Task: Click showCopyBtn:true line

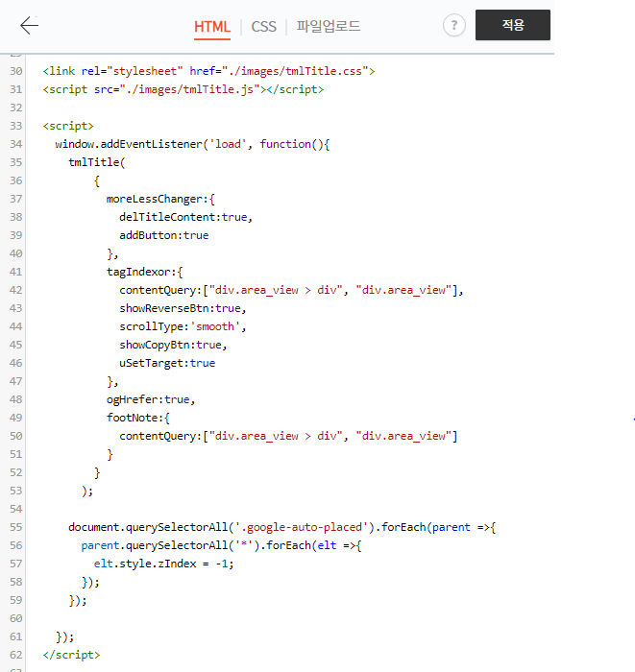Action: [x=173, y=345]
